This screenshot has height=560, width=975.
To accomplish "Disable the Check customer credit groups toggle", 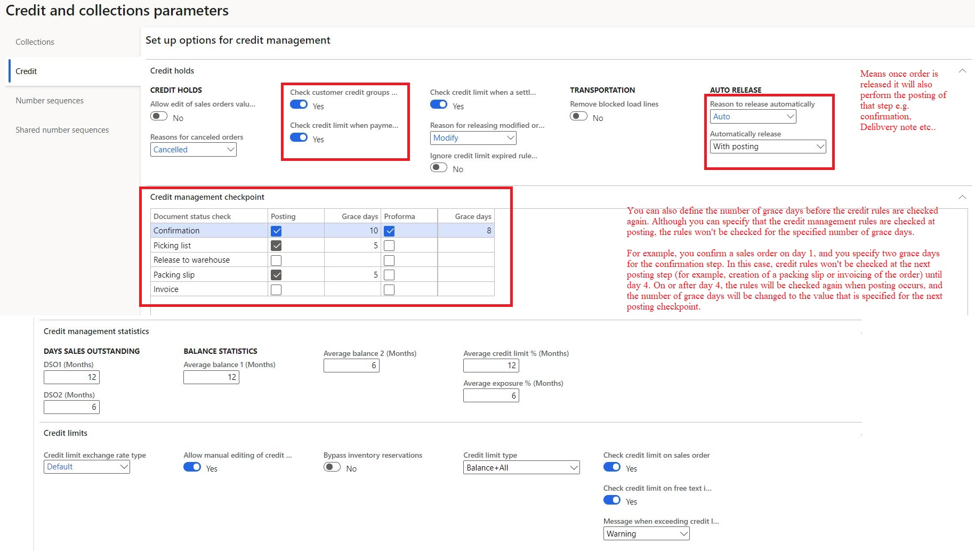I will click(x=299, y=104).
